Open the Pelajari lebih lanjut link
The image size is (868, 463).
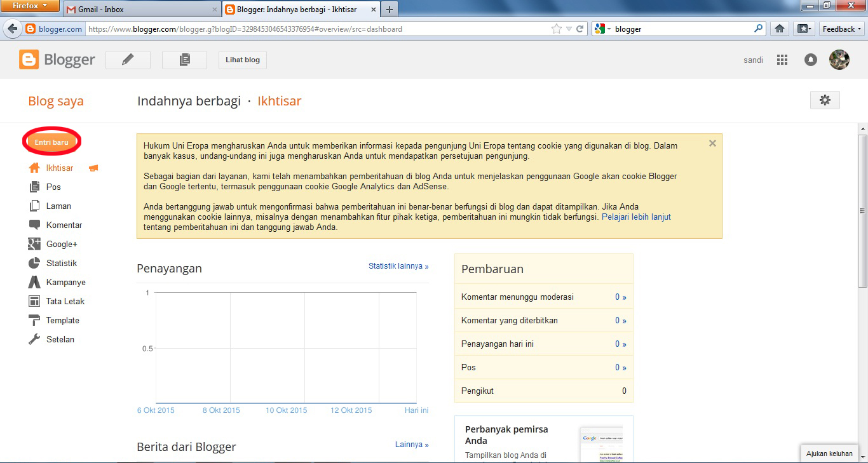[x=636, y=217]
